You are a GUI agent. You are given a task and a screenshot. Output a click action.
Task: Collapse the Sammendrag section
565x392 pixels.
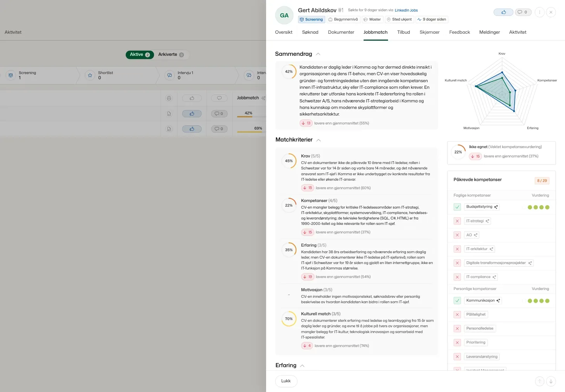(x=318, y=54)
